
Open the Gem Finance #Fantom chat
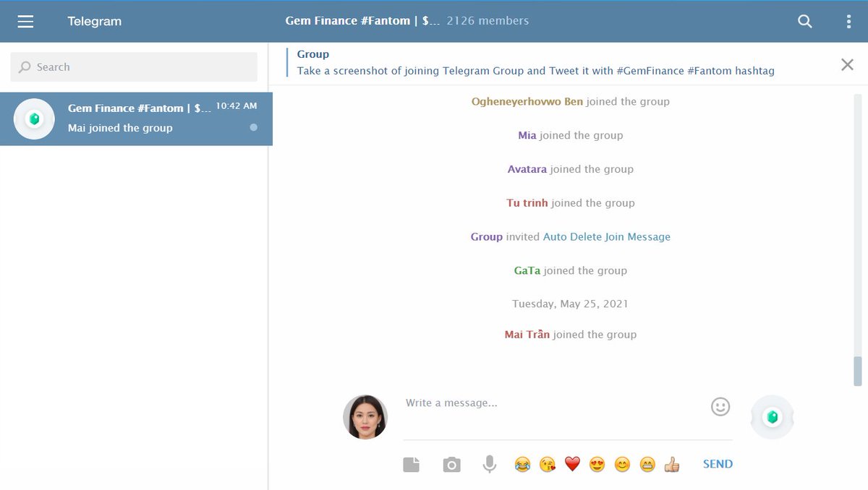[136, 119]
